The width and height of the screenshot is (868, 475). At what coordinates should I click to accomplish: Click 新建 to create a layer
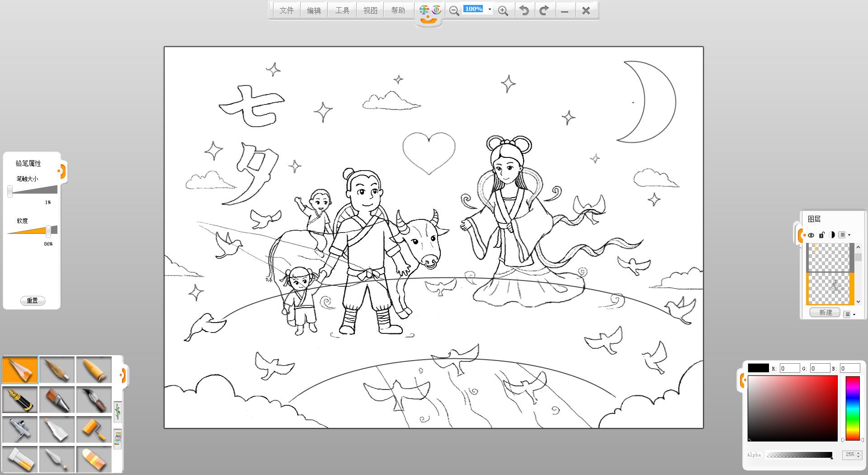[x=825, y=313]
